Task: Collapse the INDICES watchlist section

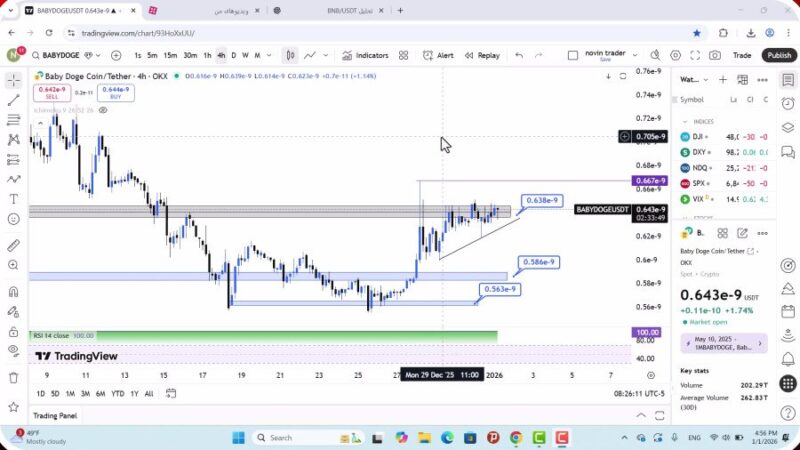Action: tap(686, 121)
